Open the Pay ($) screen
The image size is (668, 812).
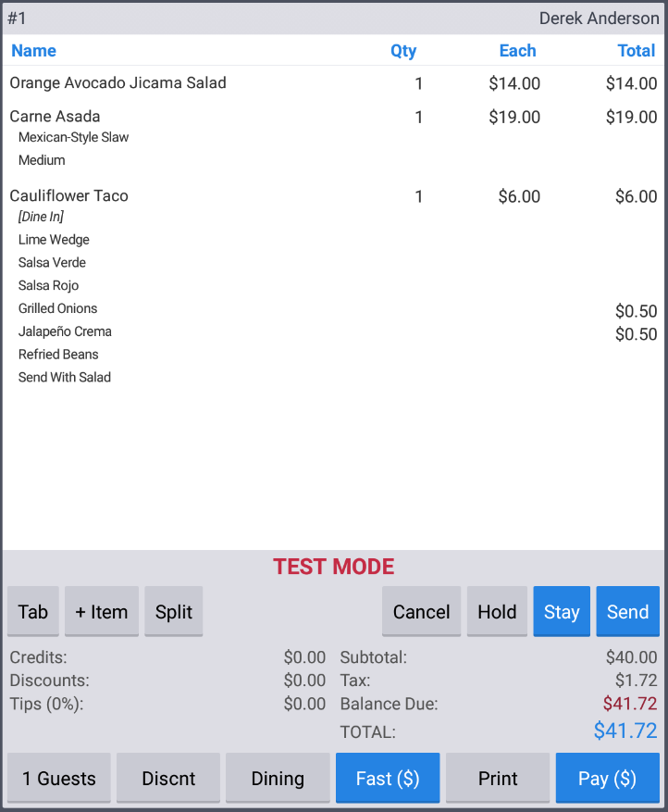(x=607, y=778)
